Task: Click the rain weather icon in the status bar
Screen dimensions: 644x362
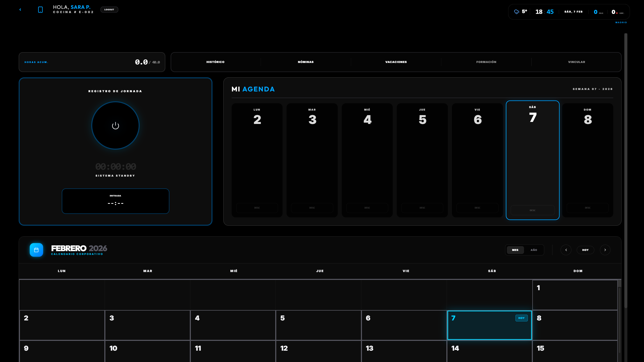Action: click(516, 12)
